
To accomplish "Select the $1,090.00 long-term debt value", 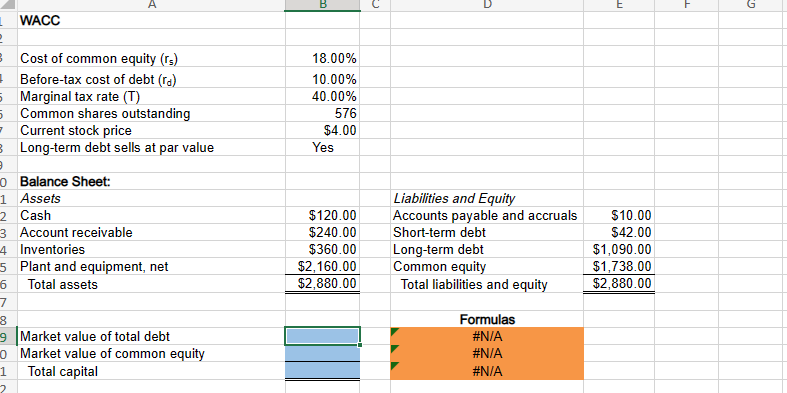I will tap(619, 249).
